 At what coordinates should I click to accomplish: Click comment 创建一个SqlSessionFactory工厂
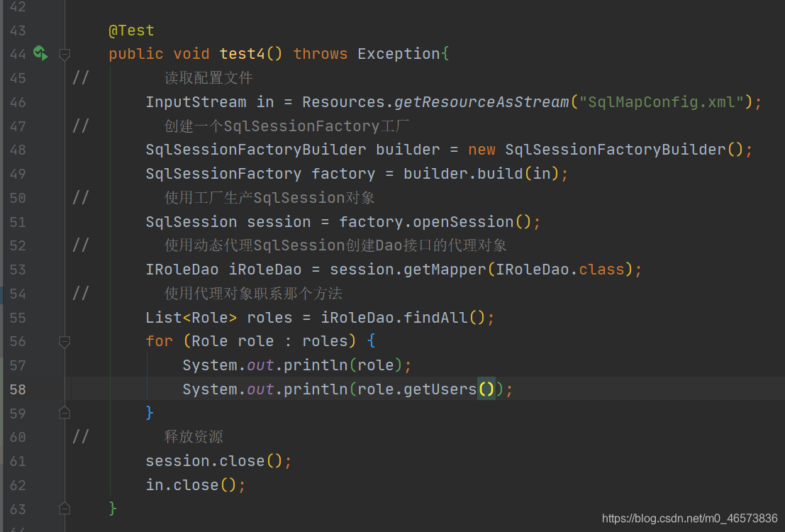[287, 126]
